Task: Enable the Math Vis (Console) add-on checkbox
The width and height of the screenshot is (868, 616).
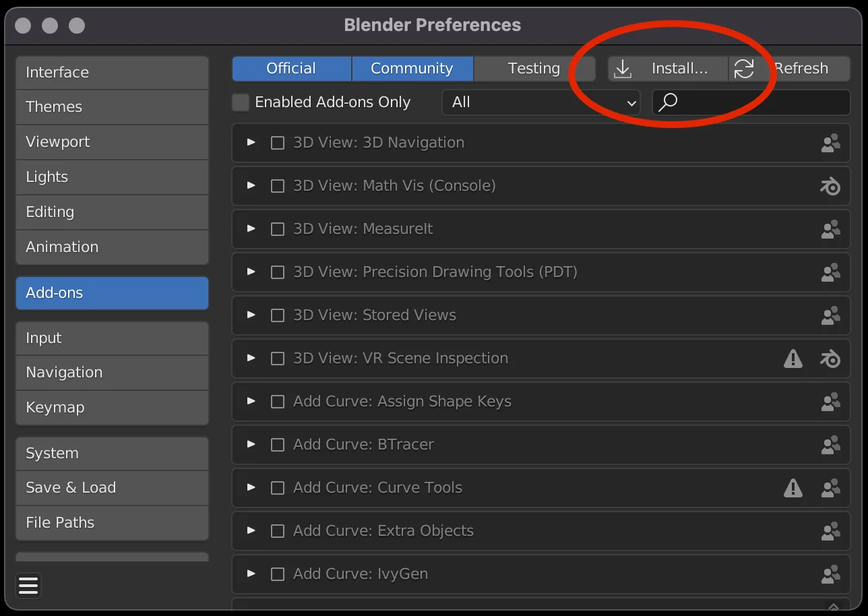Action: 278,186
